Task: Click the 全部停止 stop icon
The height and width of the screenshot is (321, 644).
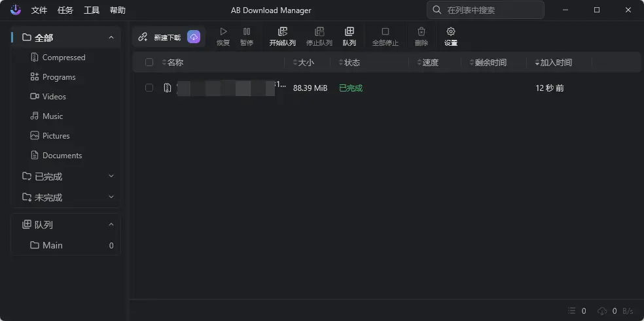Action: 385,31
